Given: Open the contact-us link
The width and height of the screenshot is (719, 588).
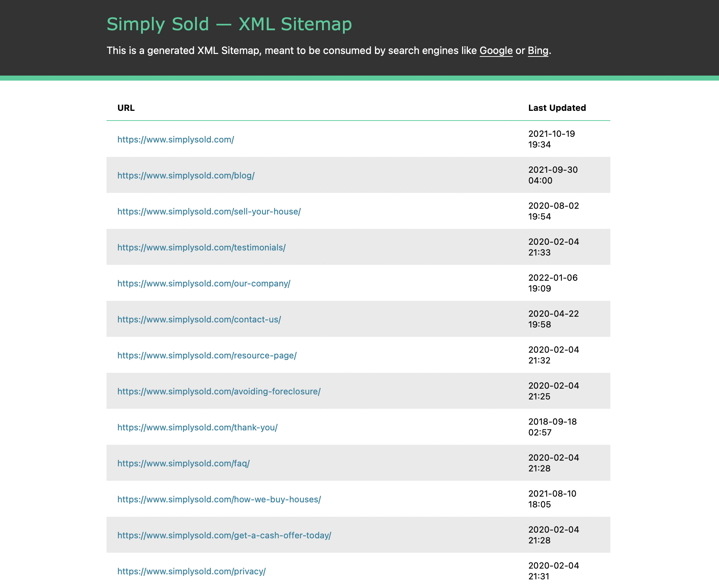Looking at the screenshot, I should [x=199, y=320].
